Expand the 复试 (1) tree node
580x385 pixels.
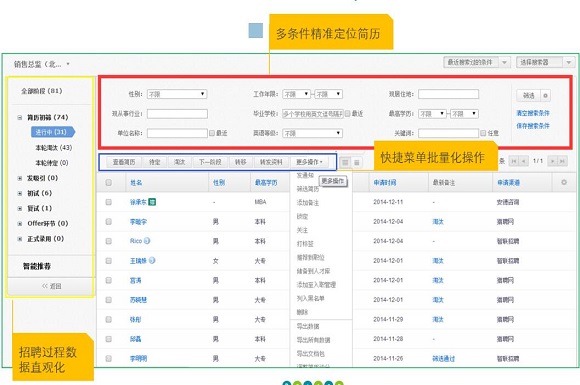coord(20,209)
